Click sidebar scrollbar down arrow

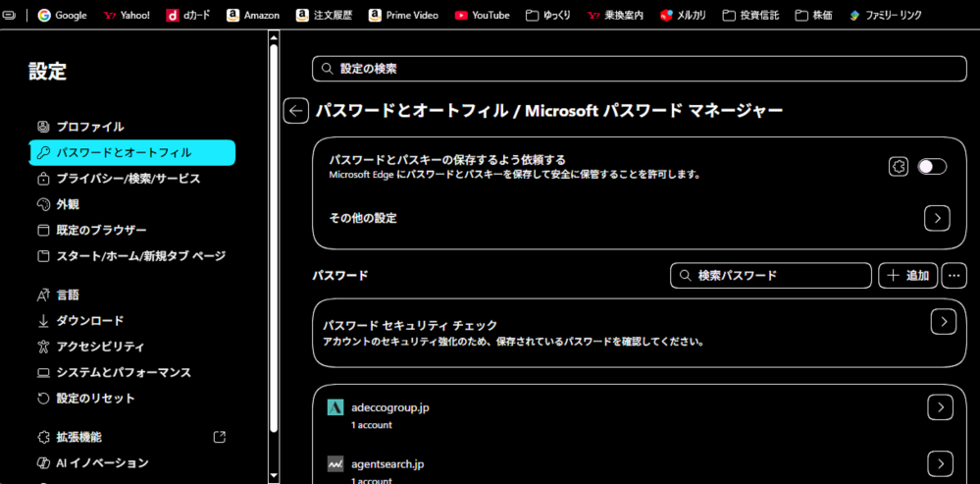[x=273, y=477]
